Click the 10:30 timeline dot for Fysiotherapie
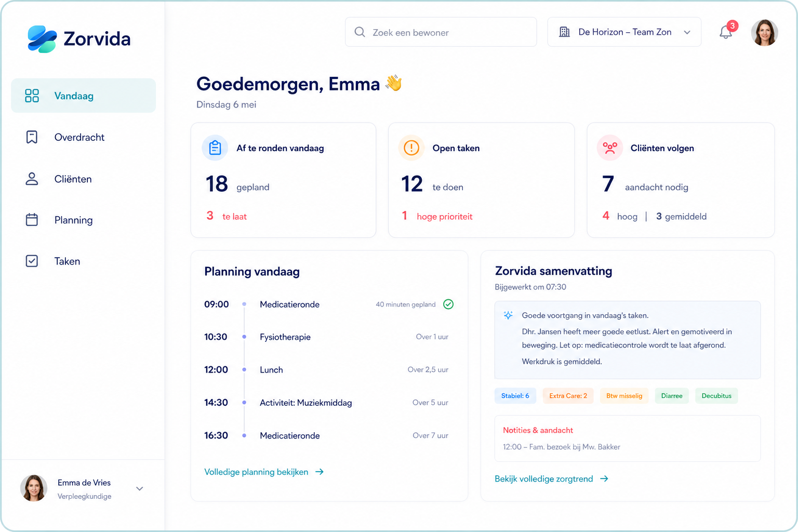This screenshot has width=798, height=532. point(244,337)
